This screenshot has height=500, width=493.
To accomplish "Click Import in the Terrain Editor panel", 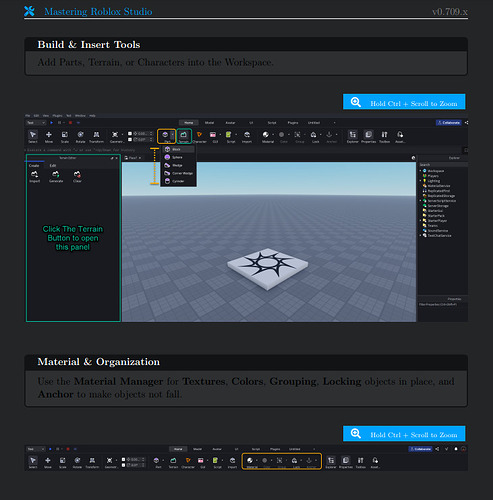I will (x=35, y=177).
